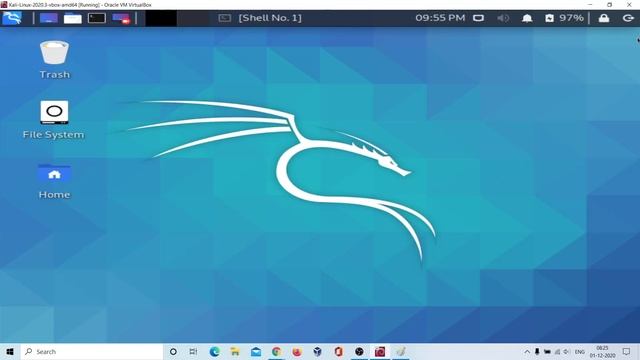This screenshot has width=640, height=360.
Task: Open Cortana circle icon on the taskbar
Action: click(x=173, y=351)
